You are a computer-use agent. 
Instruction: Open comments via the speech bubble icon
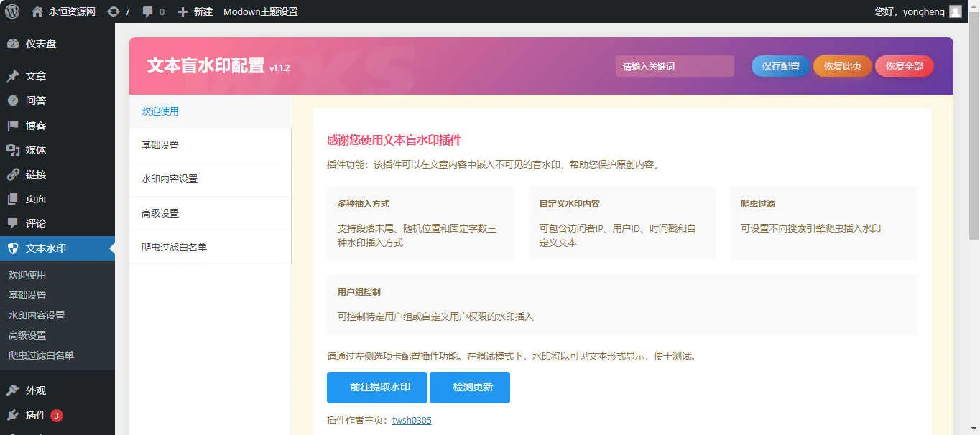point(149,11)
